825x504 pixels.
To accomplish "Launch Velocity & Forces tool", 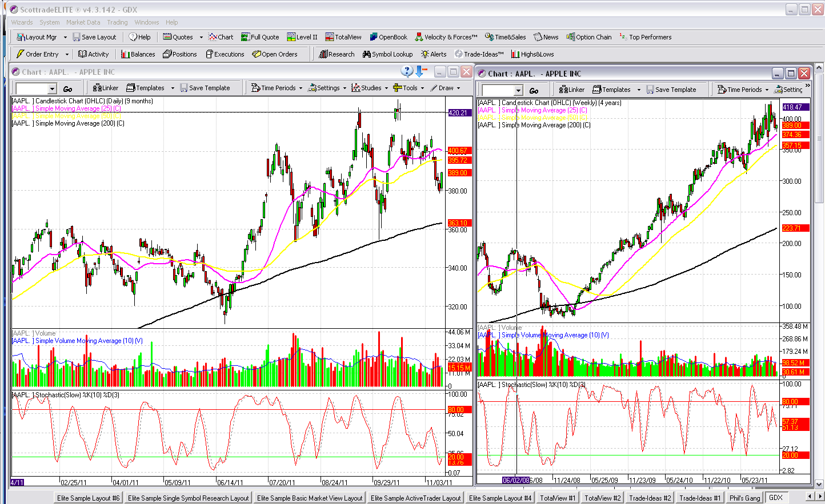I will pos(446,37).
